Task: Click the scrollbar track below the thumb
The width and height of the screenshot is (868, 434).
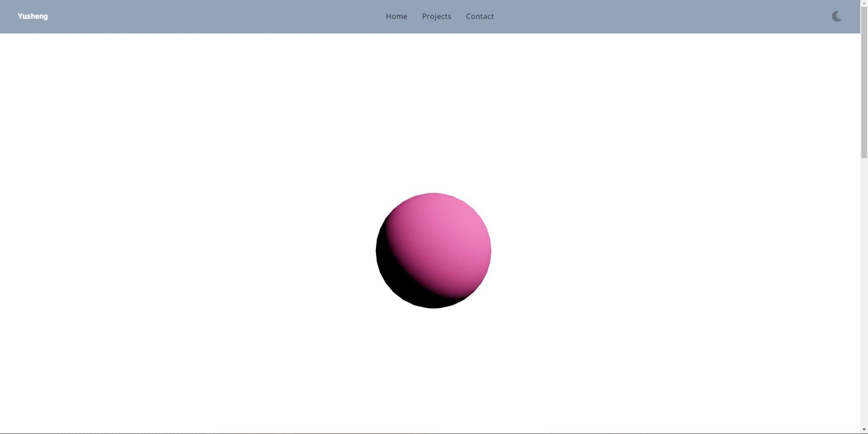Action: 864,294
